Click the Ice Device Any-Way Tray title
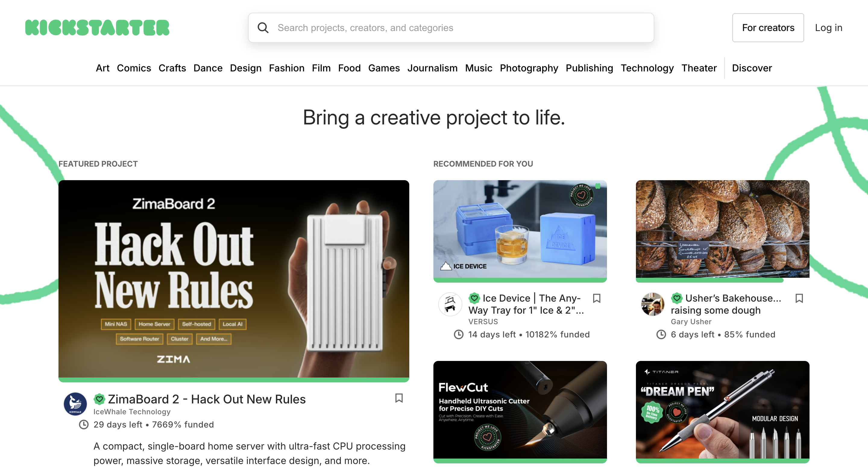 tap(526, 304)
